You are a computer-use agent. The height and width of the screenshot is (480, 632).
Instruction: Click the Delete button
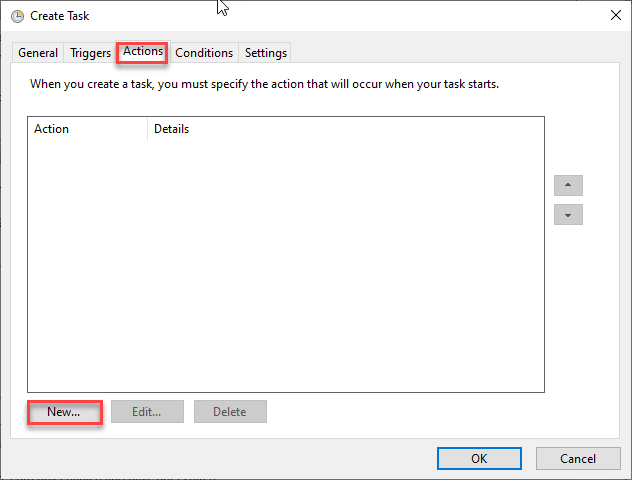click(x=230, y=412)
